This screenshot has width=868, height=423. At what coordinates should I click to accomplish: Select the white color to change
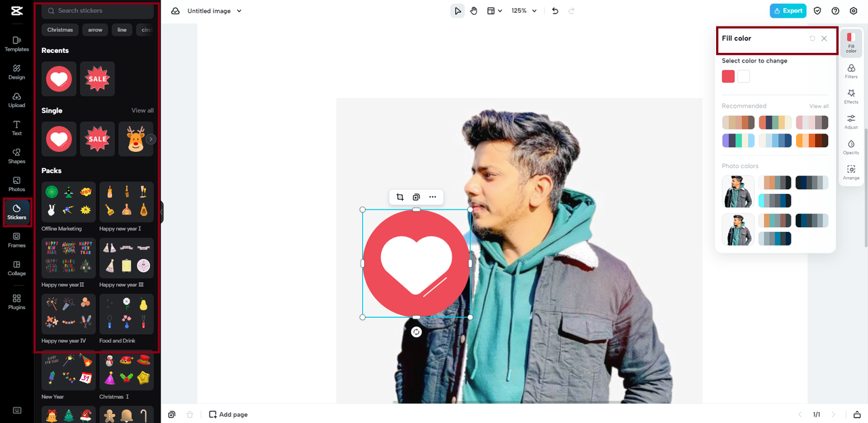pyautogui.click(x=744, y=77)
